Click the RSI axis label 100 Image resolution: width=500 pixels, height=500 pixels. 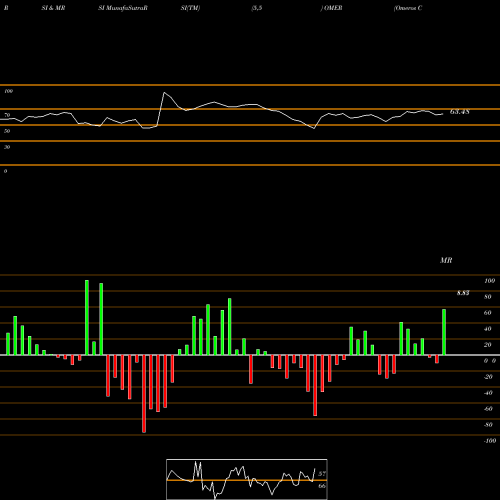point(8,91)
